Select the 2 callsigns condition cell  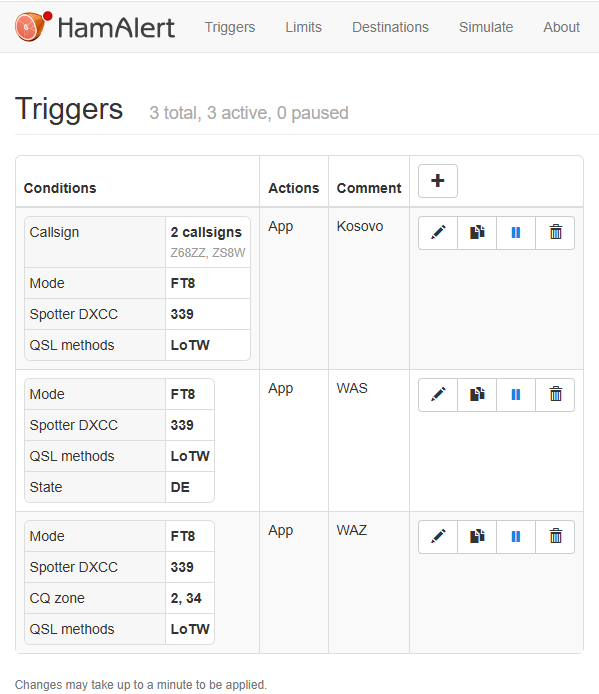click(208, 242)
